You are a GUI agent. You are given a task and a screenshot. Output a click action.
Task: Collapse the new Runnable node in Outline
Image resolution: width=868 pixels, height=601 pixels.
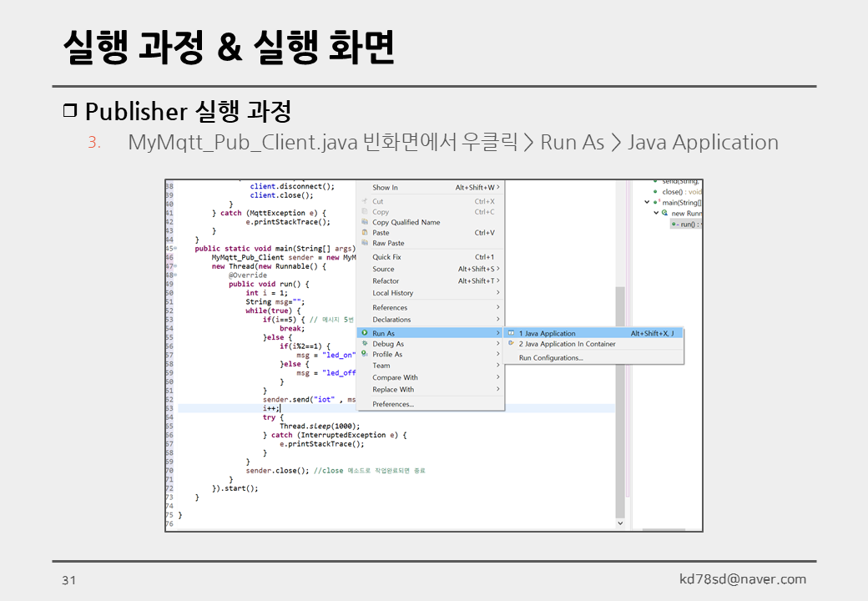(x=656, y=213)
